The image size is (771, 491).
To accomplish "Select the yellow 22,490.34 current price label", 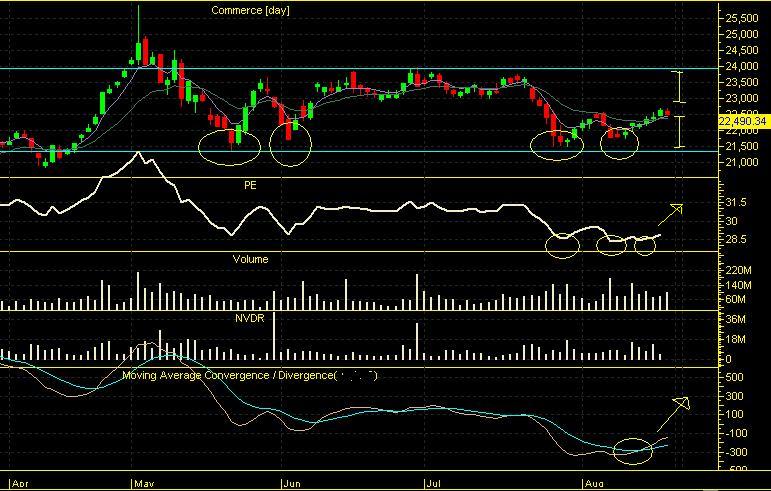I will (x=743, y=121).
